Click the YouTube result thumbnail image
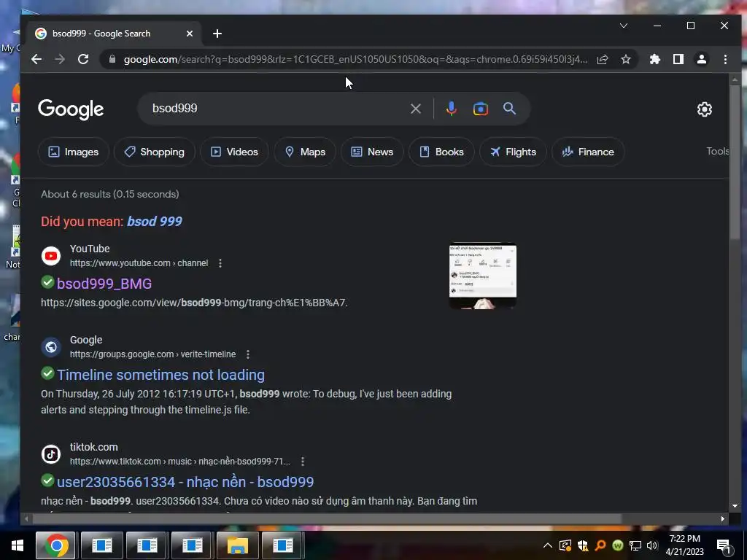Screen dimensions: 747x560 coord(483,276)
